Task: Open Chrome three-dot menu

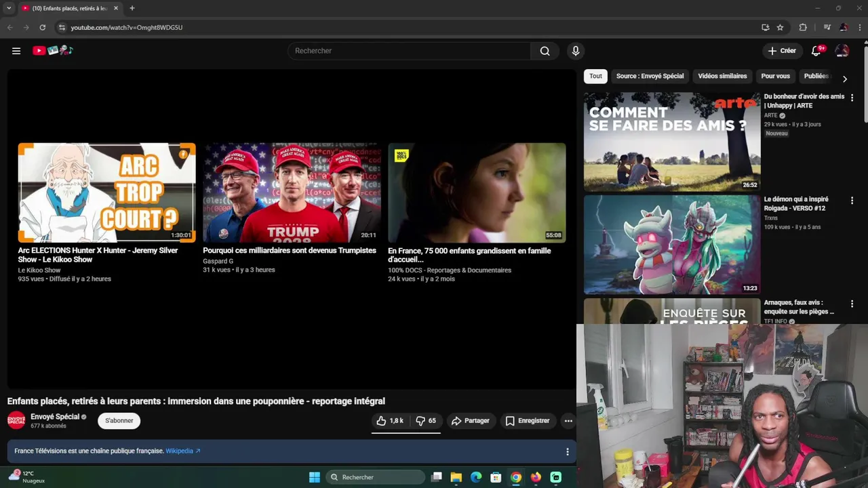Action: [860, 27]
